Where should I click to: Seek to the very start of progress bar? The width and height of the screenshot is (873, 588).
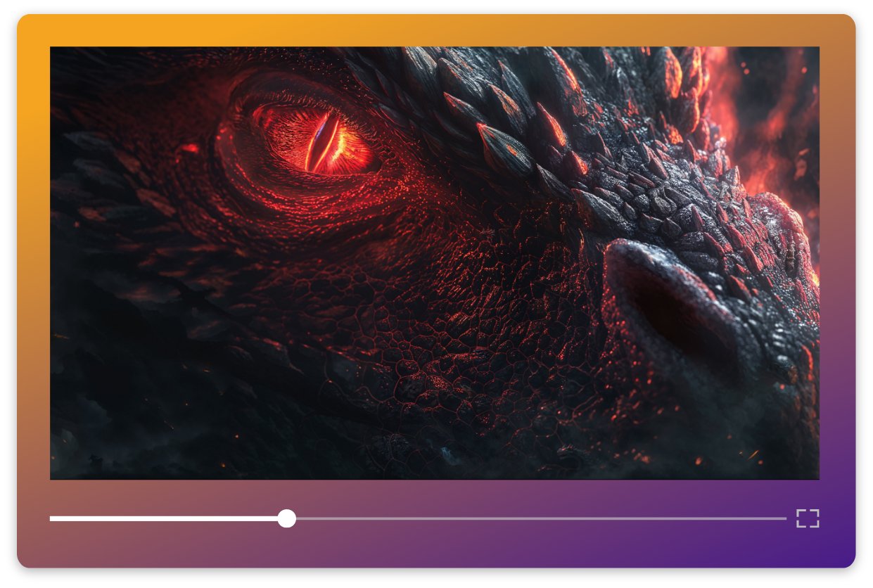[x=51, y=518]
